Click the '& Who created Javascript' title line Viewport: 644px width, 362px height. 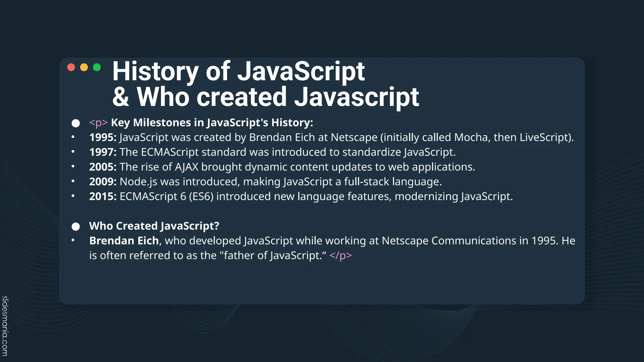[x=265, y=97]
